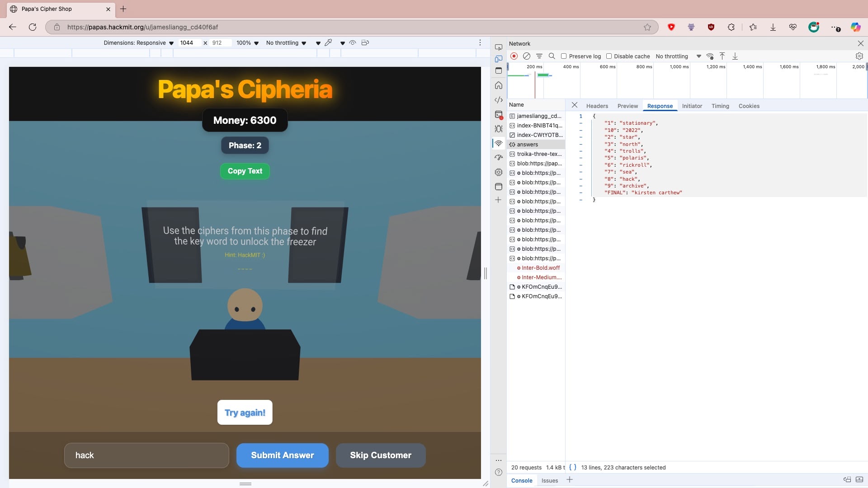This screenshot has height=488, width=868.
Task: Open the Memory tool
Action: tap(499, 172)
